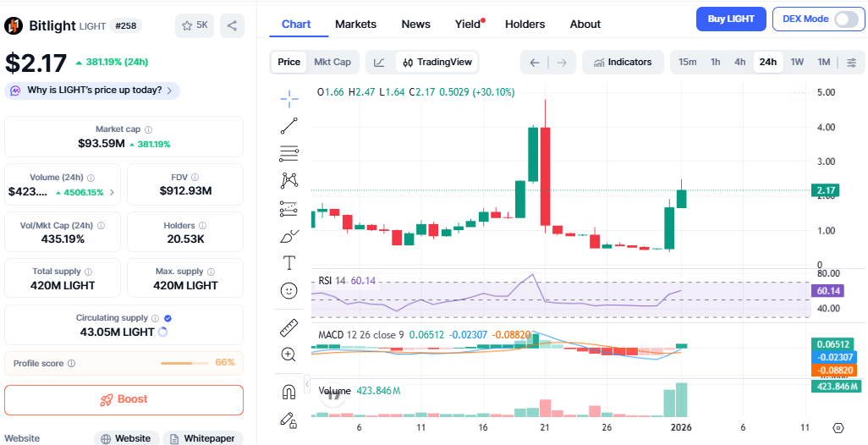The height and width of the screenshot is (445, 868).
Task: Switch chart to Mkt Cap view
Action: (x=332, y=62)
